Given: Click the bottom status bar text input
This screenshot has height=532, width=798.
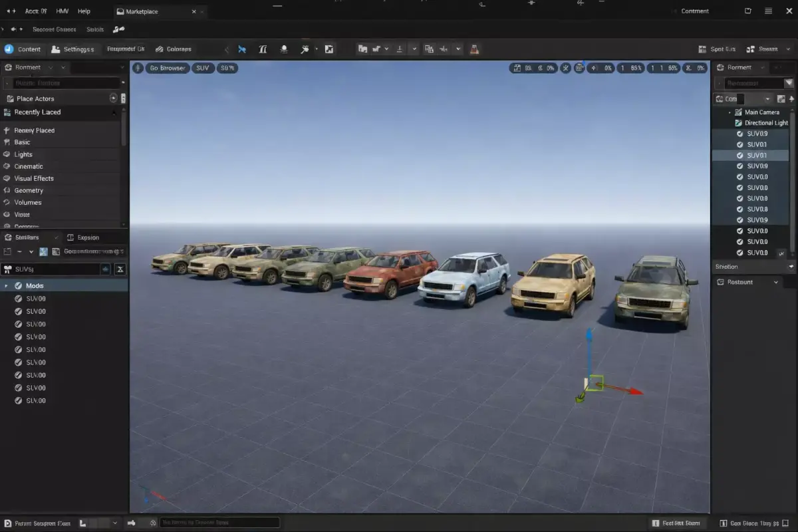Looking at the screenshot, I should pyautogui.click(x=219, y=523).
